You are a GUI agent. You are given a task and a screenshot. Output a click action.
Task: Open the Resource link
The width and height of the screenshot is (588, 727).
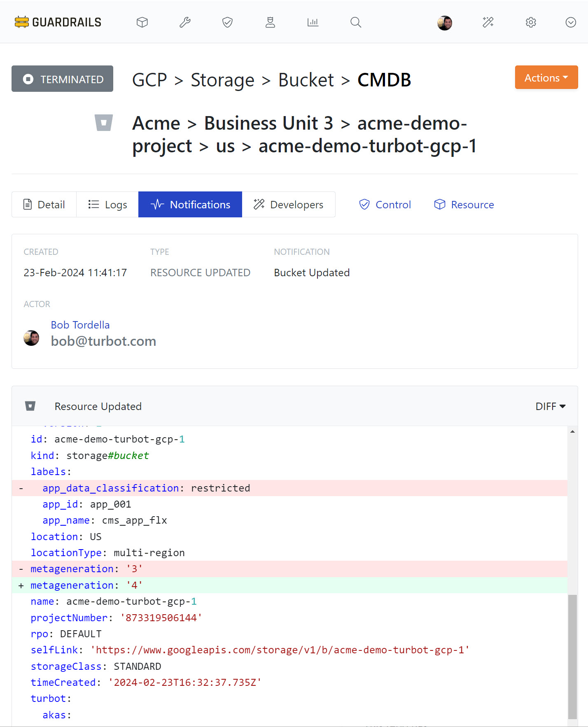click(x=464, y=205)
